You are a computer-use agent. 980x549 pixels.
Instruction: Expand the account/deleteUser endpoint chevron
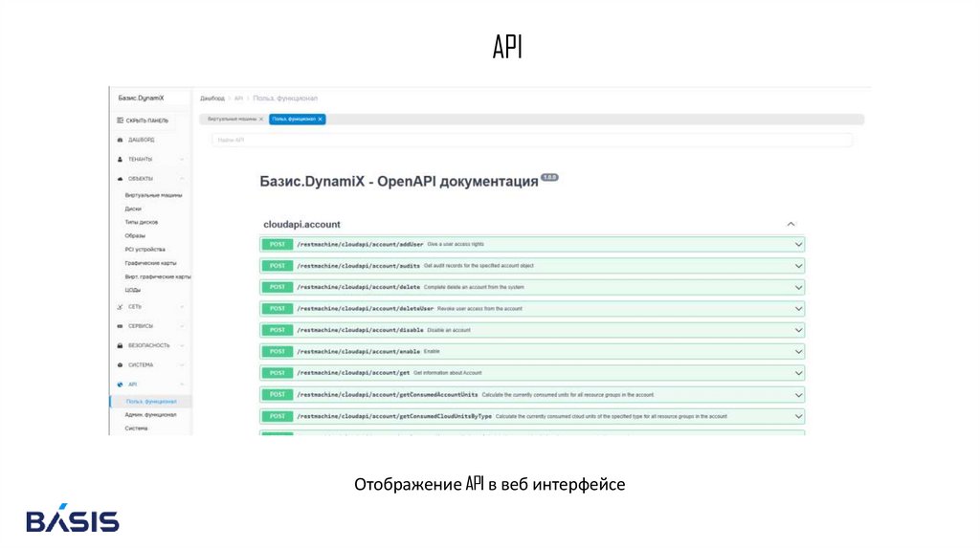tap(798, 309)
